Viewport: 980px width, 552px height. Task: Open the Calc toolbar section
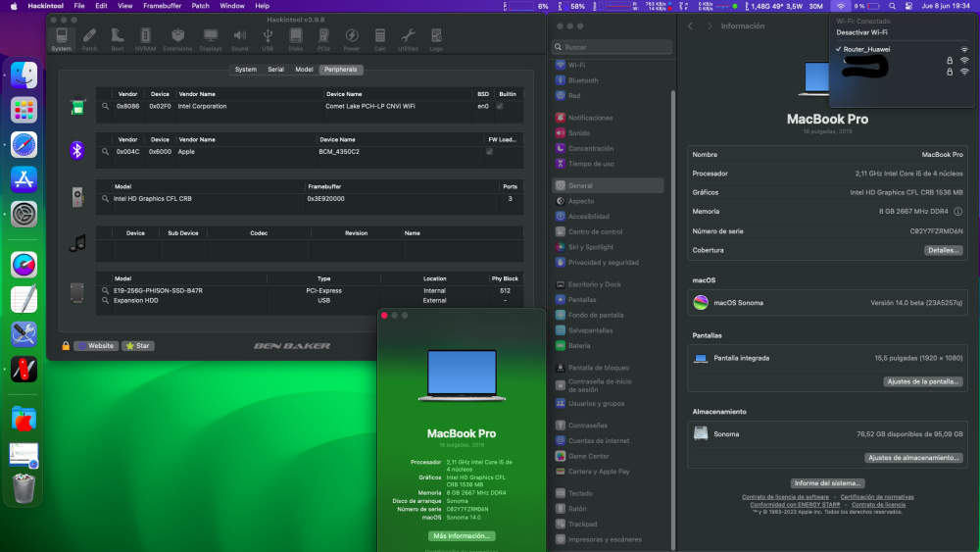(x=380, y=39)
